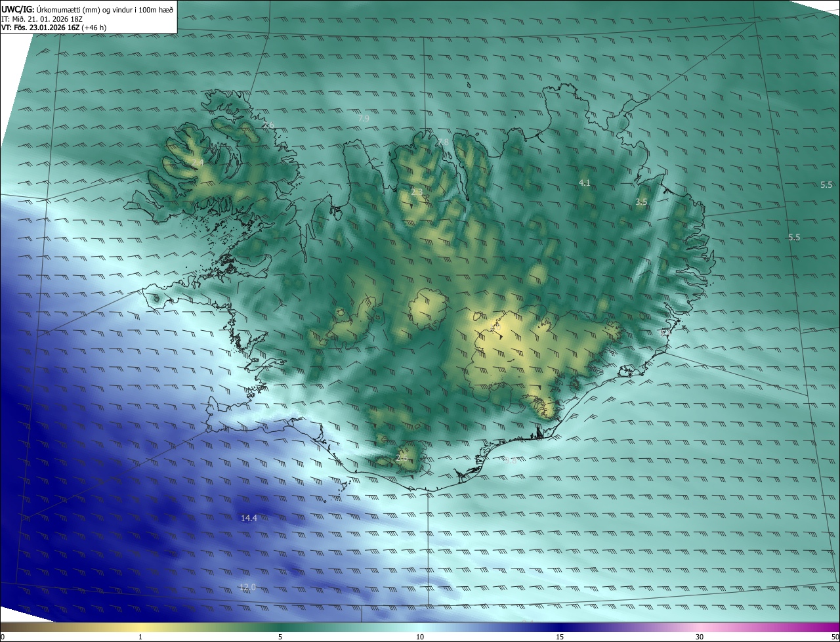Click the 'VT: Fös. 23.01.2026 16Z (+46 h)' line
The height and width of the screenshot is (642, 840).
point(54,28)
